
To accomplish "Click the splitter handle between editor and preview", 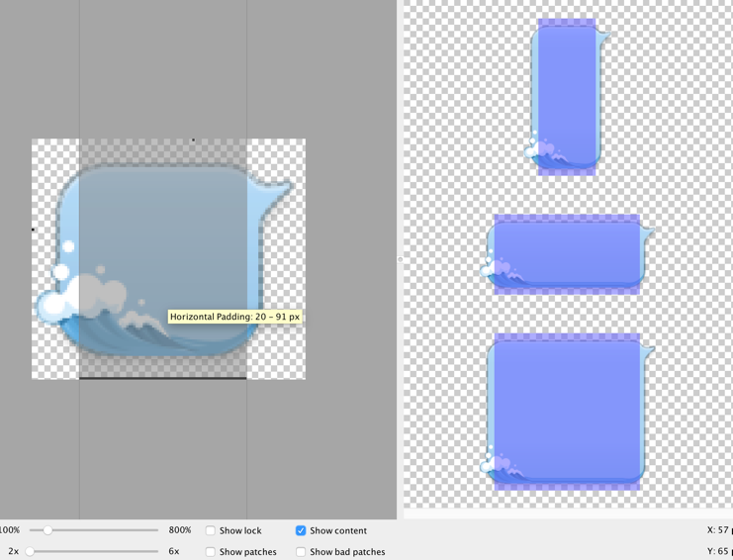I will click(x=400, y=259).
